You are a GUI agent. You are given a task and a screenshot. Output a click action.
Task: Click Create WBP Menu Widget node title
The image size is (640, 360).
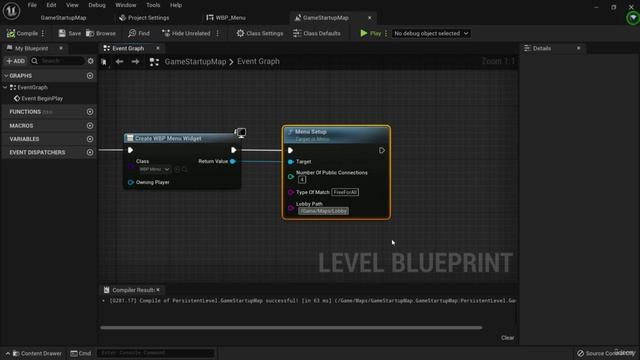coord(168,138)
